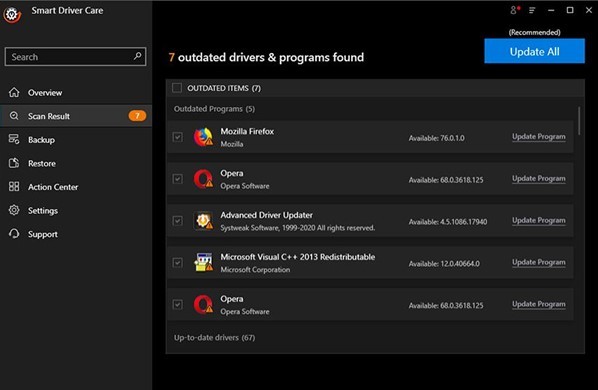Uncheck the last Opera row checkbox
This screenshot has width=598, height=390.
click(178, 305)
